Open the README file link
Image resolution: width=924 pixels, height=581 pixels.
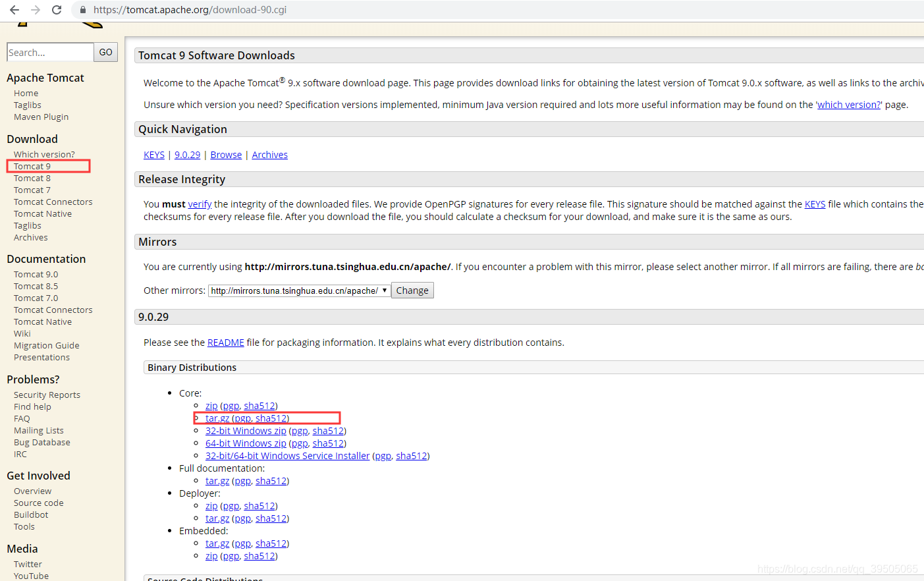click(x=225, y=343)
